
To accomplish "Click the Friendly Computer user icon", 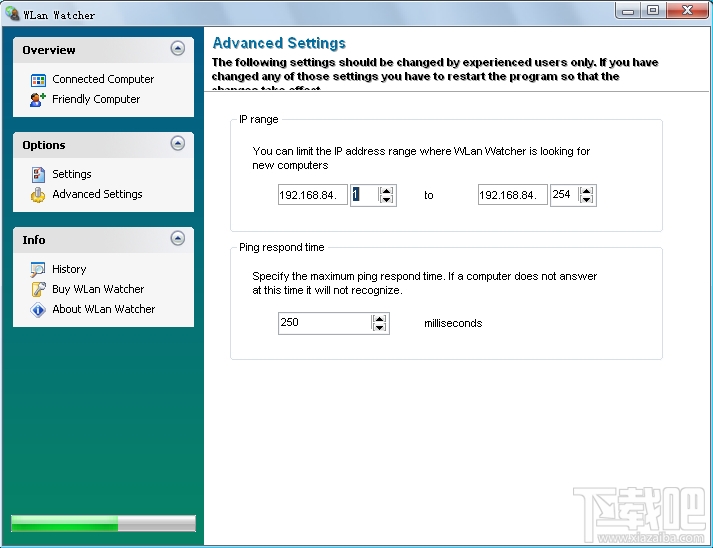I will pos(38,100).
